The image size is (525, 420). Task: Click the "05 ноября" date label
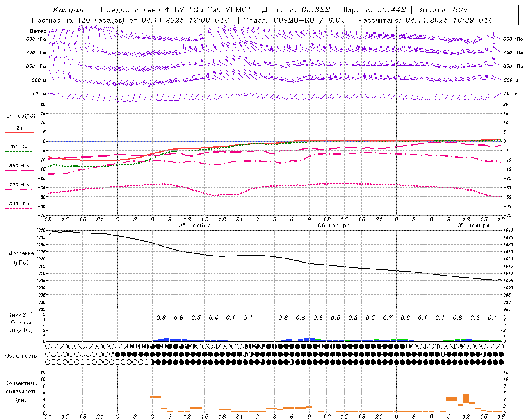(194, 226)
